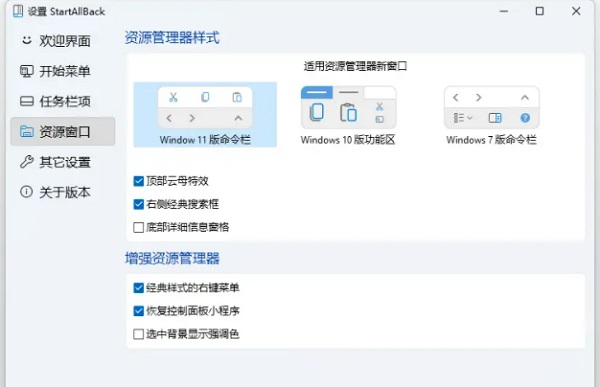The height and width of the screenshot is (387, 600).
Task: Switch to 开始菜单 settings
Action: [63, 71]
